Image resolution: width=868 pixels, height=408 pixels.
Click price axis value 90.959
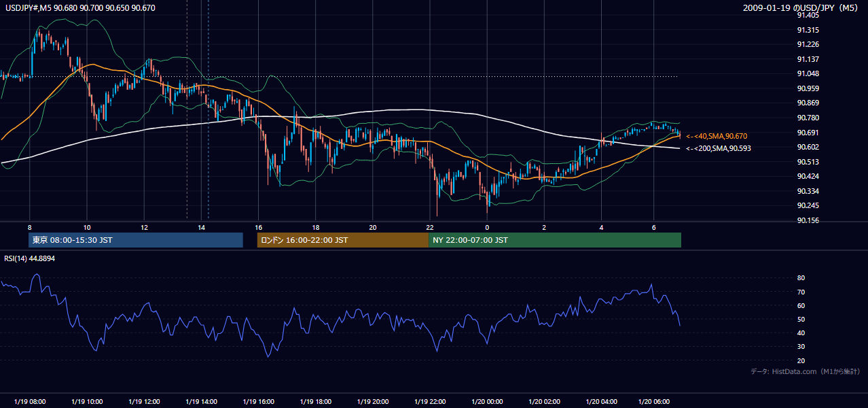click(808, 88)
